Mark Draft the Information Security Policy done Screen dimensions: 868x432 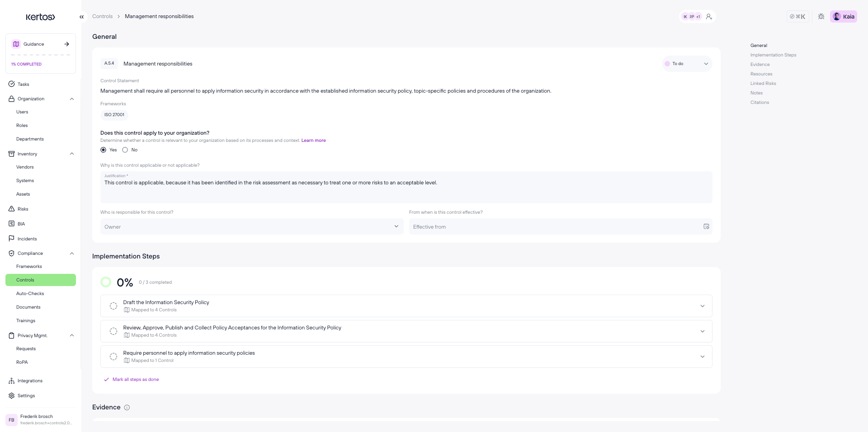[x=113, y=306]
